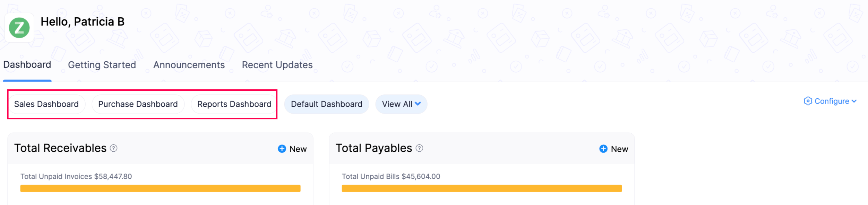Click the Configure gear icon
This screenshot has width=868, height=205.
click(x=808, y=101)
